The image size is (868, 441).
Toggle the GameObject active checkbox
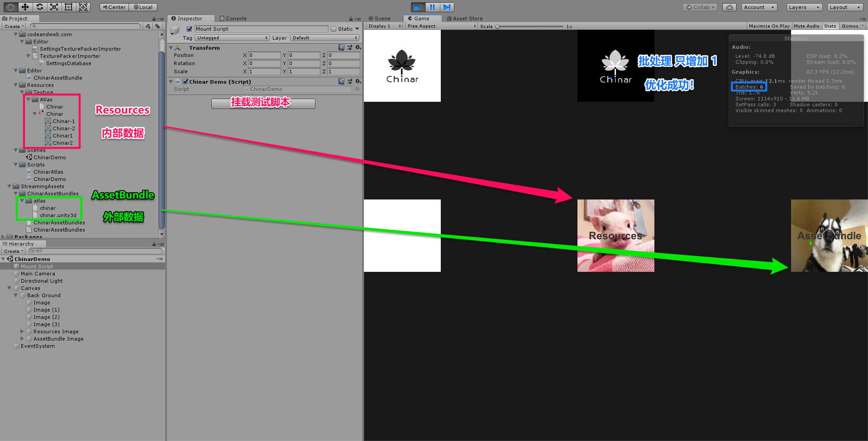(190, 29)
